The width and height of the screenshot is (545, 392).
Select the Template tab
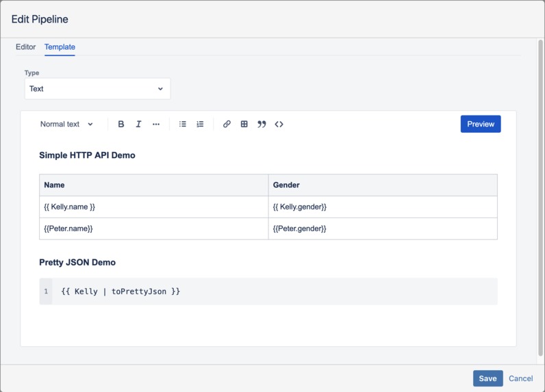coord(60,47)
